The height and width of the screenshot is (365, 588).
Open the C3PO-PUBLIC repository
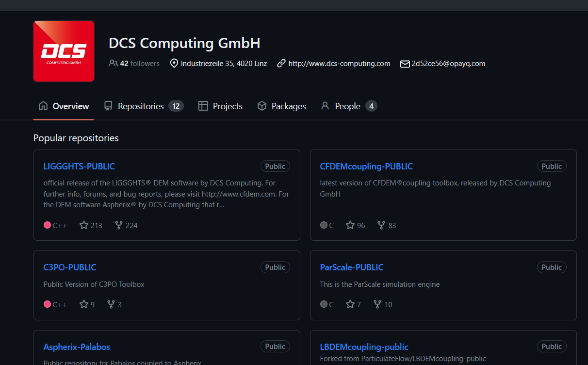pos(70,267)
